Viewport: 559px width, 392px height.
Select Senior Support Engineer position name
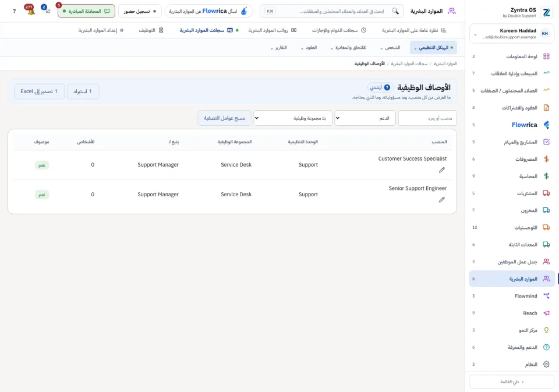pos(418,188)
